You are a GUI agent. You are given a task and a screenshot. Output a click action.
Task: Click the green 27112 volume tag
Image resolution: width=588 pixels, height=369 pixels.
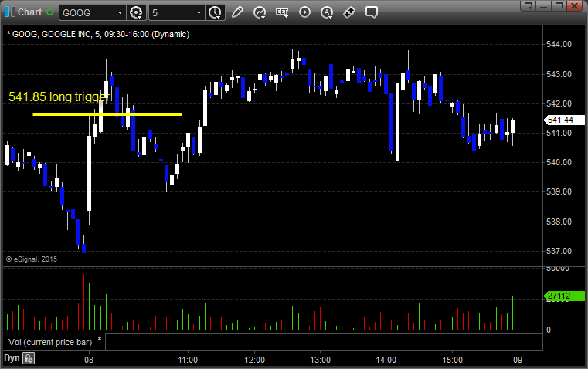tap(564, 296)
